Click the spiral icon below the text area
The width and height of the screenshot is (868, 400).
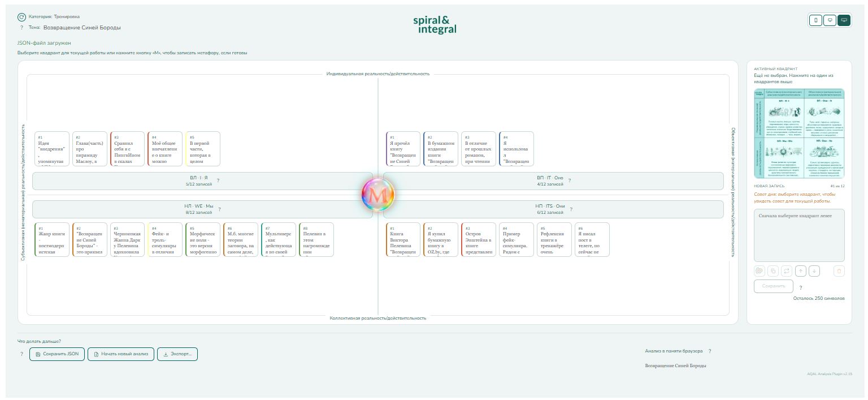click(x=759, y=271)
